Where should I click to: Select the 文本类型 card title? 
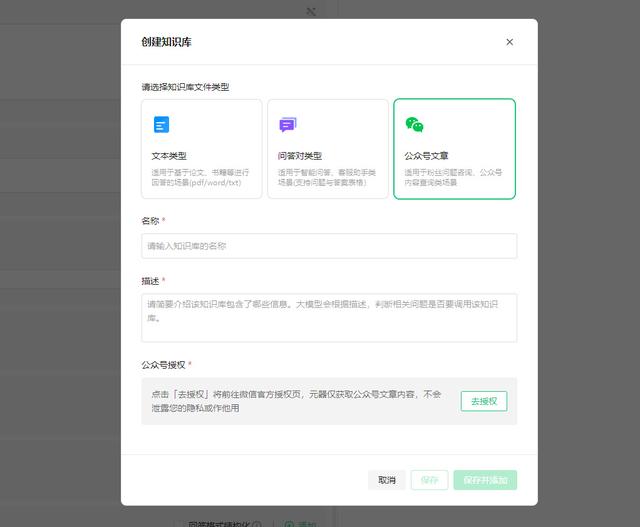[168, 156]
